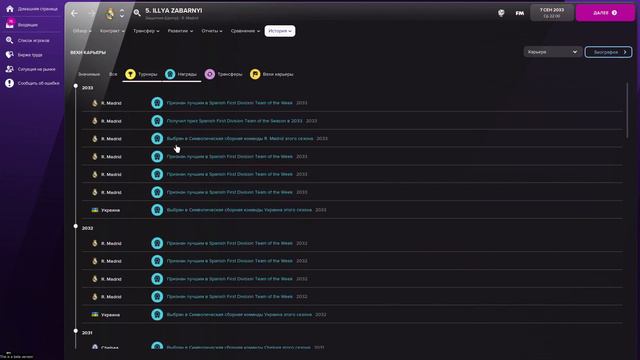Toggle the Значимые filter

click(x=89, y=74)
